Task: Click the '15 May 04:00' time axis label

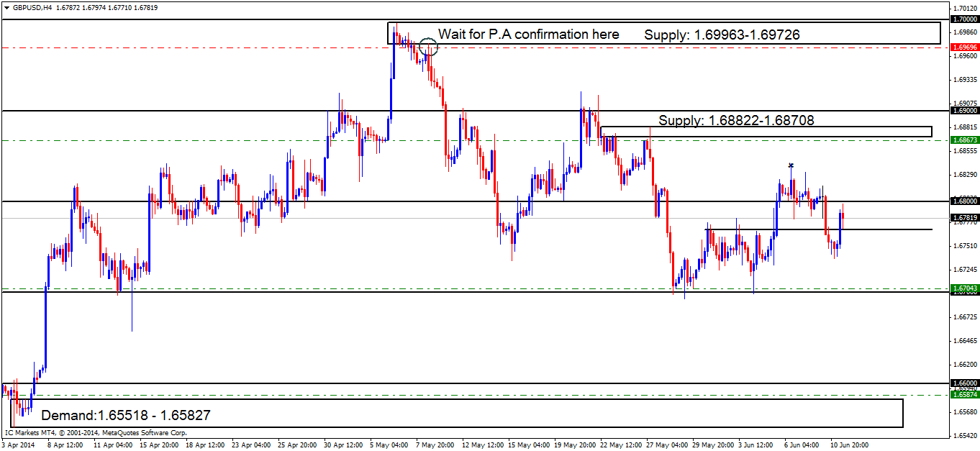Action: coord(527,445)
